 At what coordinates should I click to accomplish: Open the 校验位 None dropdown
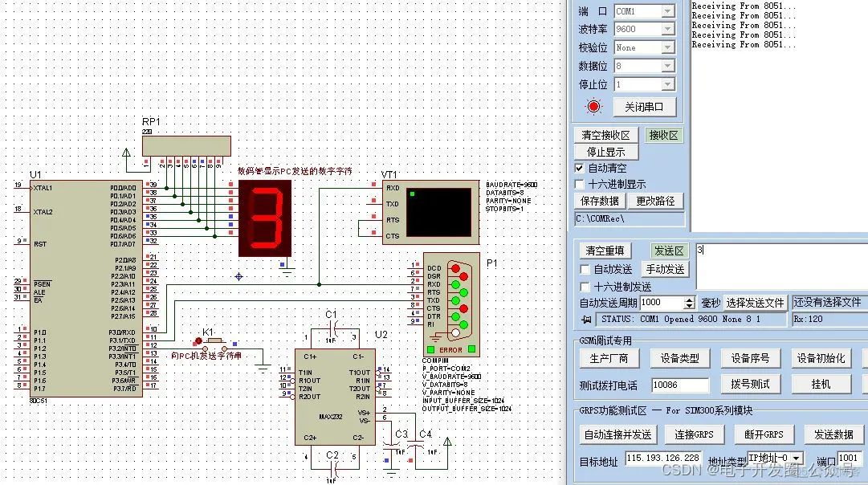668,47
